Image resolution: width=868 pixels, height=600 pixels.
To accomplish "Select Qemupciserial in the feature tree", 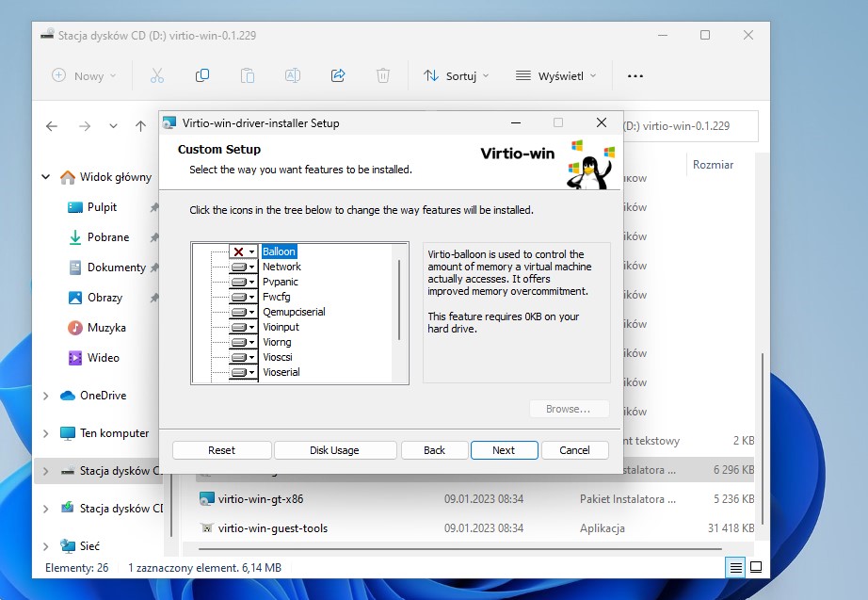I will click(294, 312).
